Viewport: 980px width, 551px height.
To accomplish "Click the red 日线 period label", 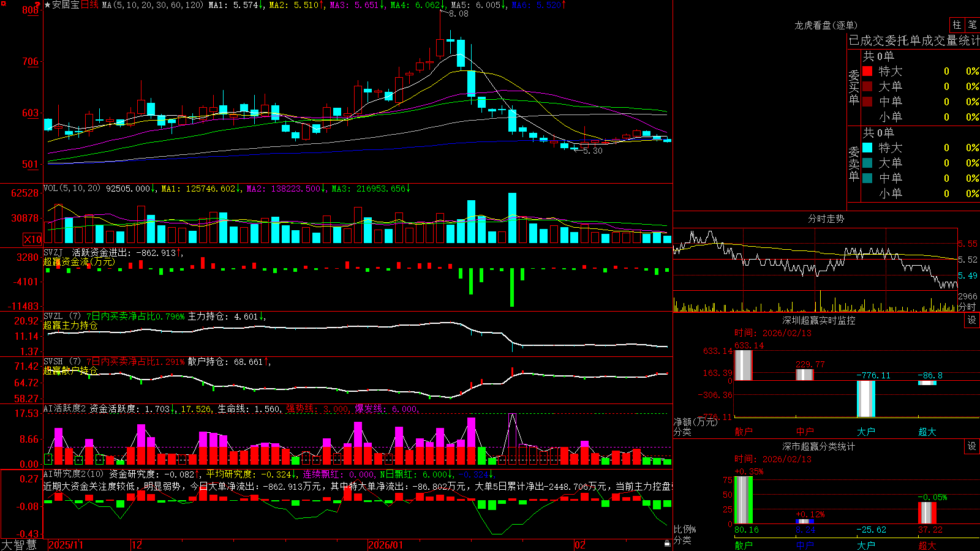I will pyautogui.click(x=89, y=5).
